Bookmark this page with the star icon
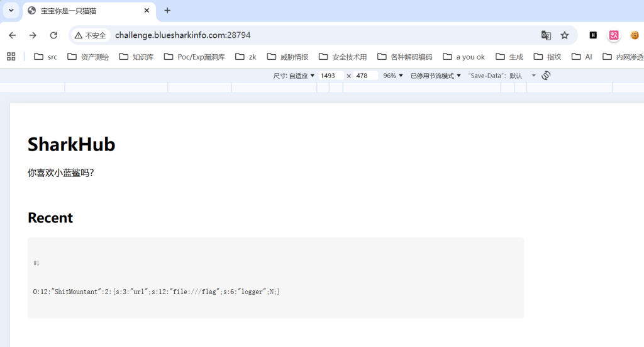This screenshot has width=644, height=347. (x=565, y=35)
